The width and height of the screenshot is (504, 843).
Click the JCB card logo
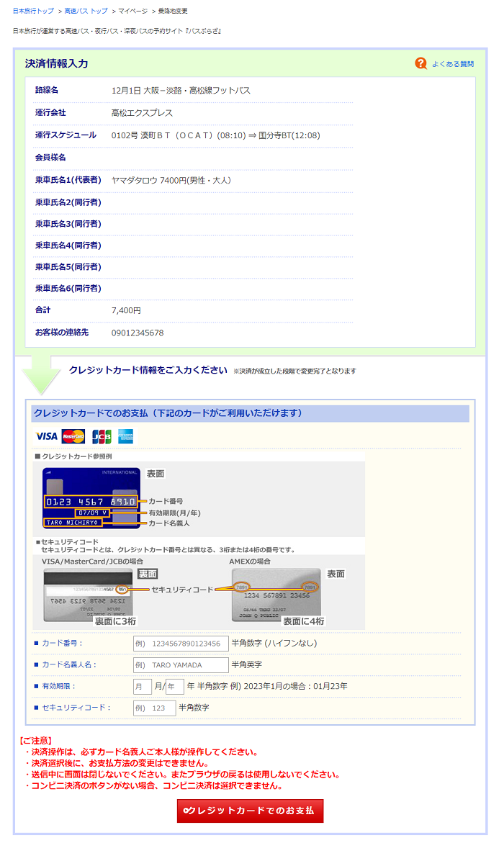click(101, 436)
